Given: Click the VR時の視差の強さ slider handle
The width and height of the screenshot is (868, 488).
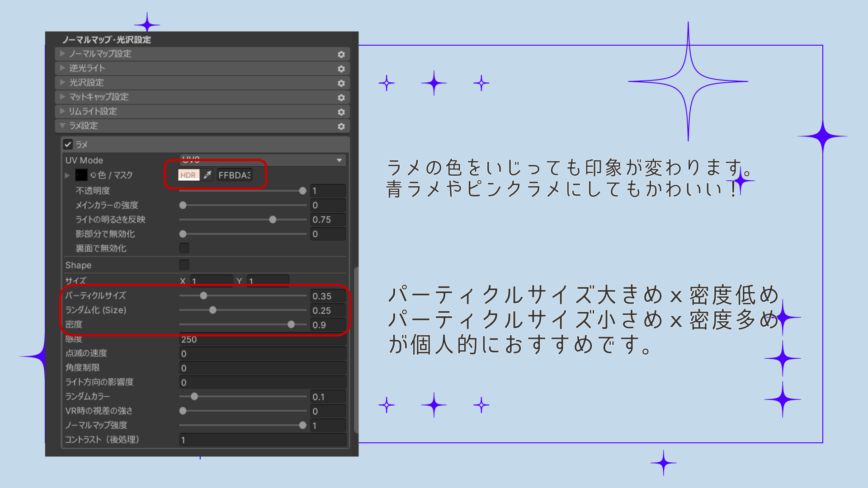Looking at the screenshot, I should click(183, 411).
